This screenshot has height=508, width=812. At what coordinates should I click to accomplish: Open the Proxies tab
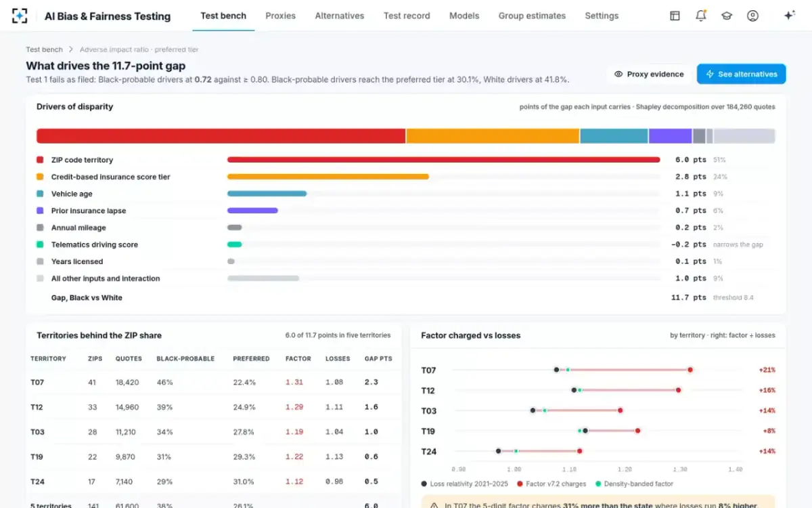(280, 16)
